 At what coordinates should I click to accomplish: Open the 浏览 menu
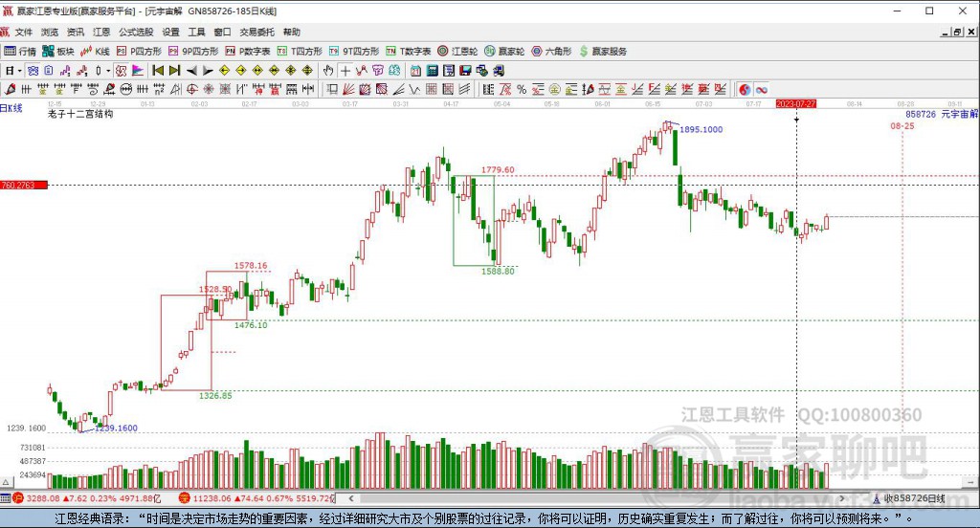click(50, 32)
